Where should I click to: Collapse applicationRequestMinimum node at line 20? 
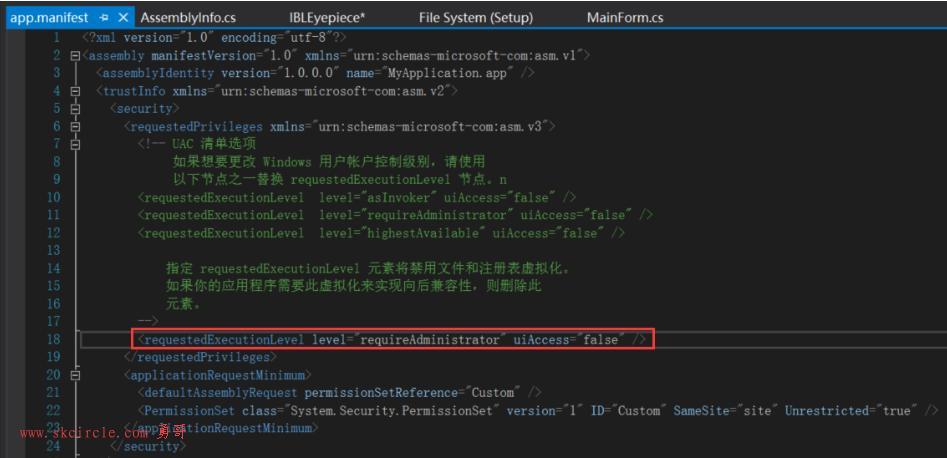coord(75,375)
